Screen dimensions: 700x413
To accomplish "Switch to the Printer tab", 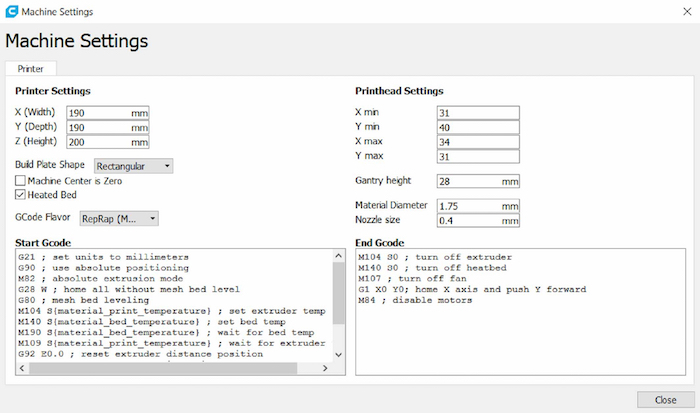I will pyautogui.click(x=30, y=69).
